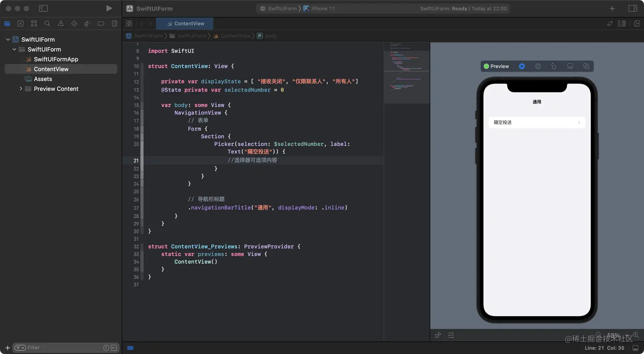Click the Preview status button
The image size is (644, 354).
click(x=496, y=66)
